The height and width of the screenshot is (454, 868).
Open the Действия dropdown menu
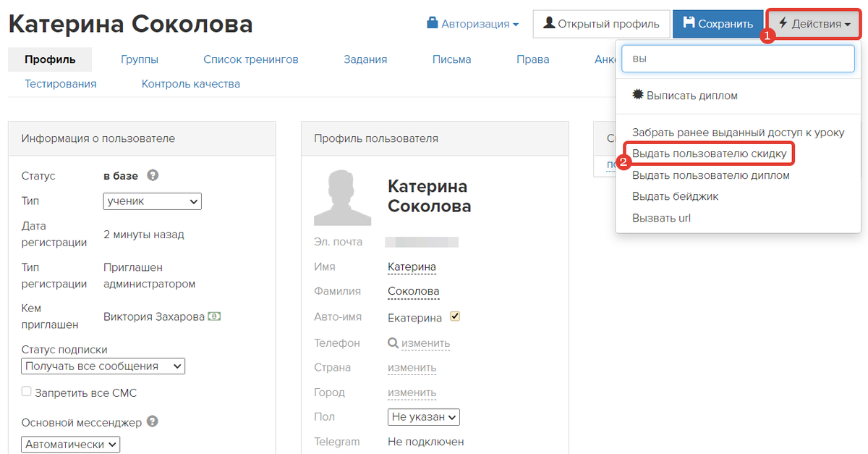coord(814,24)
